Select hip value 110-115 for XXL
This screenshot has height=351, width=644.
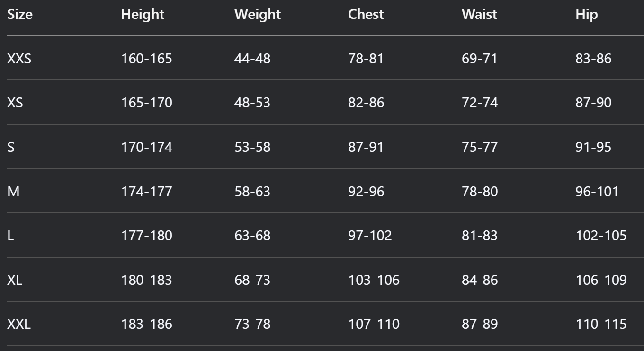[x=601, y=324]
